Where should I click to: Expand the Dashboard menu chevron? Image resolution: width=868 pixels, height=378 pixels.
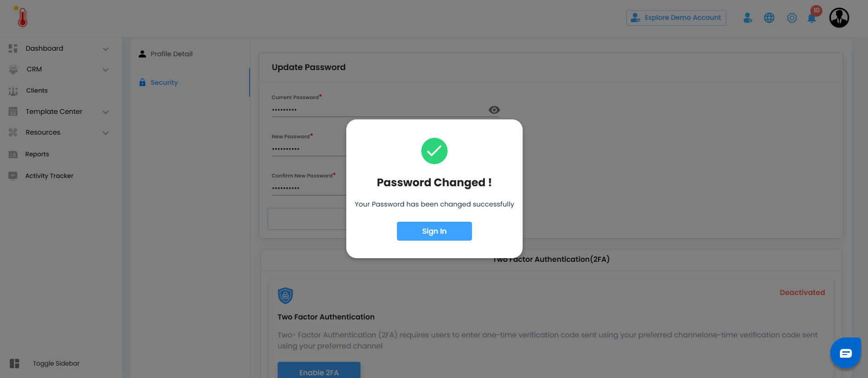[105, 49]
